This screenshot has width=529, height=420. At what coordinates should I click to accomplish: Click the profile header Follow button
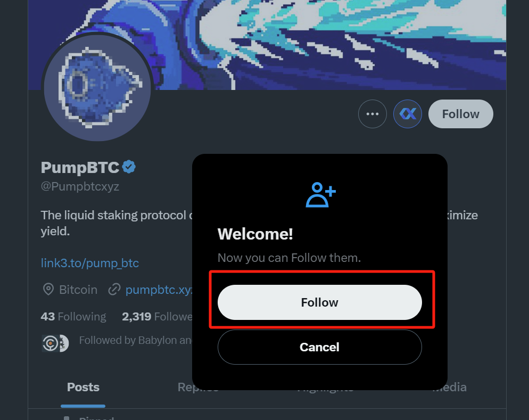[460, 114]
